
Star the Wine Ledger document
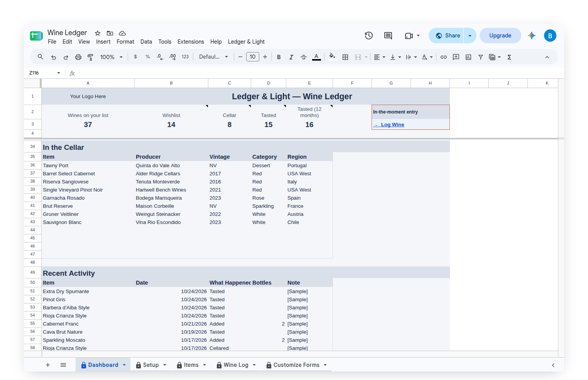click(98, 33)
